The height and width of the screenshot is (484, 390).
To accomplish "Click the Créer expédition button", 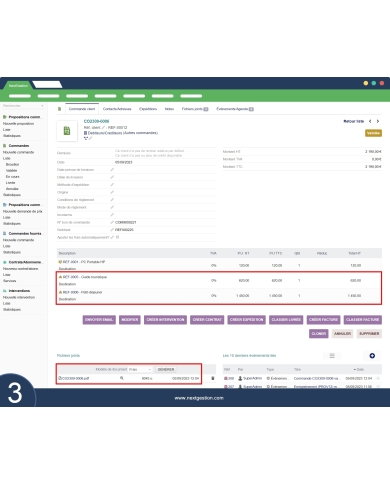I will (x=247, y=320).
